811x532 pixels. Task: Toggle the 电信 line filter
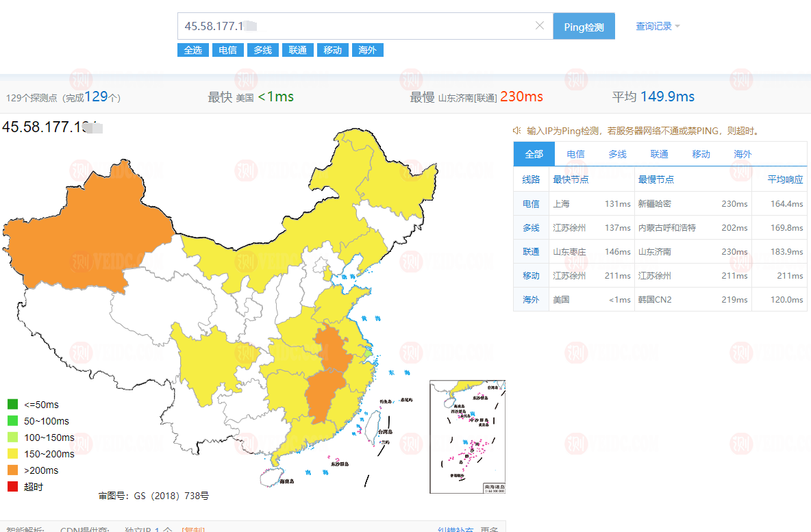[227, 49]
